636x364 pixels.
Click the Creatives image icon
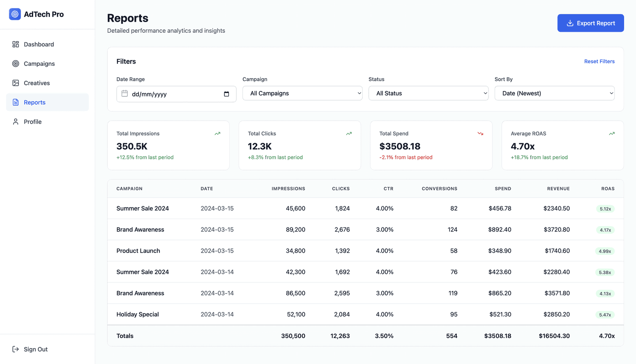click(15, 83)
